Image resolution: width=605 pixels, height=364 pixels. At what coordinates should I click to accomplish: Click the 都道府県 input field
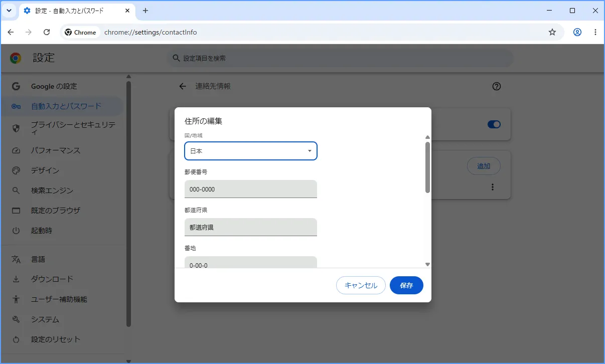(x=251, y=227)
